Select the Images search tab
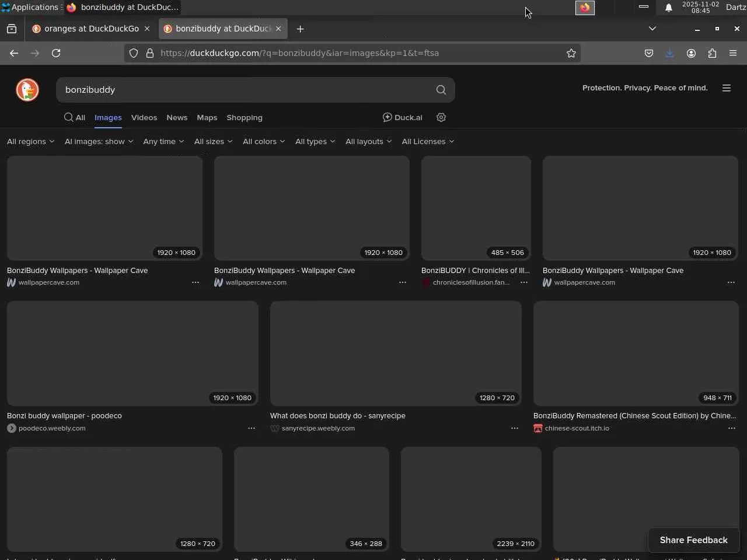747x560 pixels. [x=108, y=117]
